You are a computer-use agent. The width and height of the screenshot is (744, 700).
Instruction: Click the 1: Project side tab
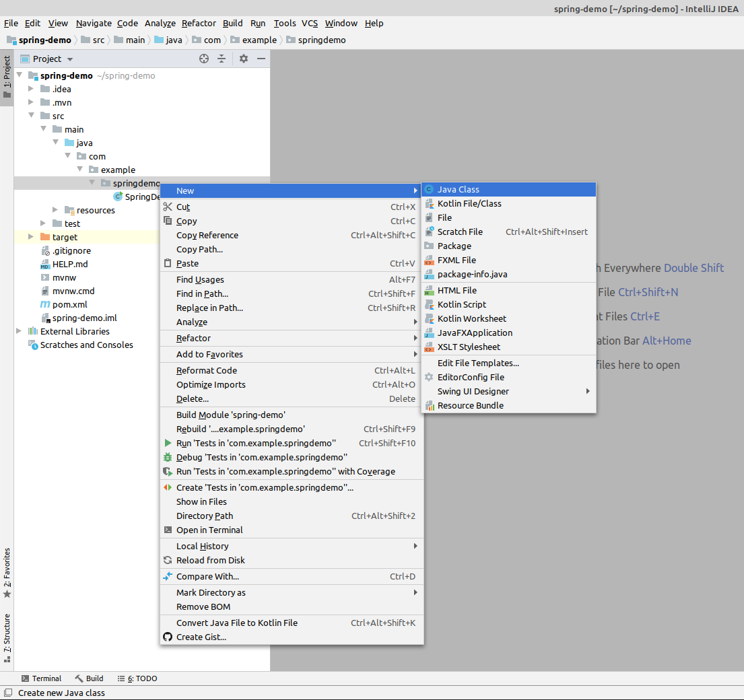(7, 76)
